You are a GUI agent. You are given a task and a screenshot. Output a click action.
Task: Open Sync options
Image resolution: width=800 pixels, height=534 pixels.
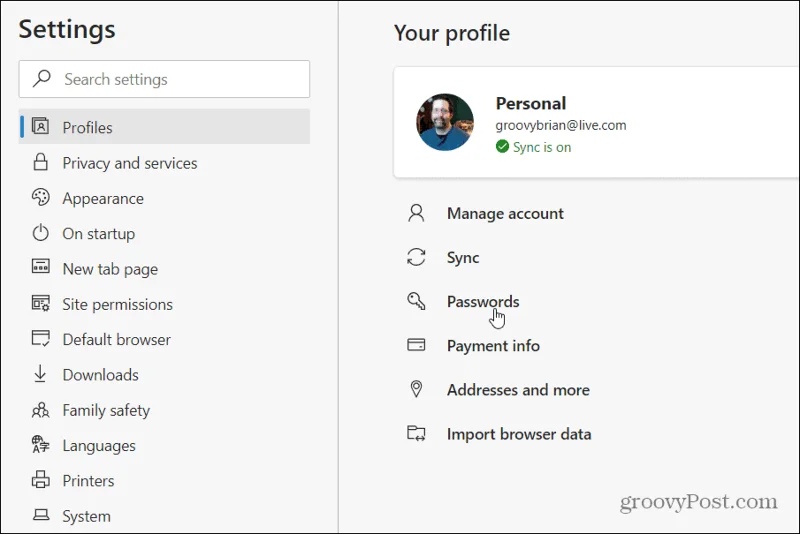point(463,258)
